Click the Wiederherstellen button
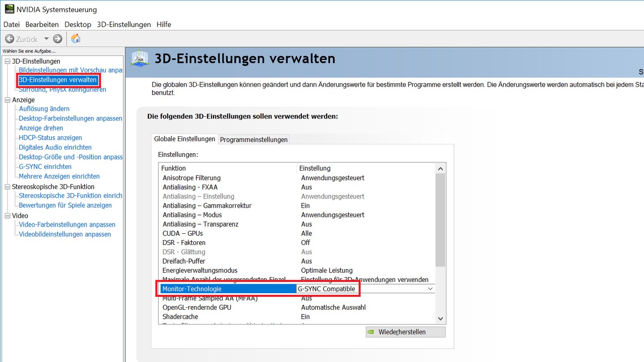This screenshot has height=362, width=644. click(406, 332)
